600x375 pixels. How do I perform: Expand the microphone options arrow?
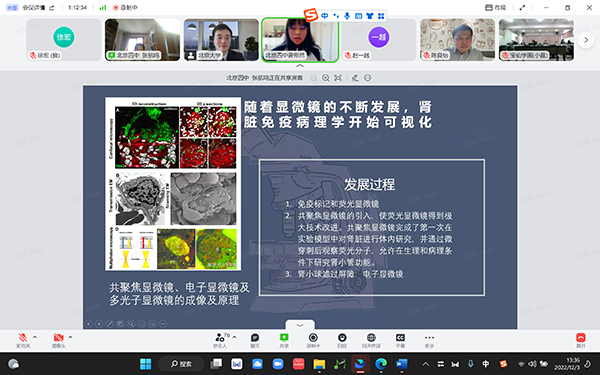35,337
